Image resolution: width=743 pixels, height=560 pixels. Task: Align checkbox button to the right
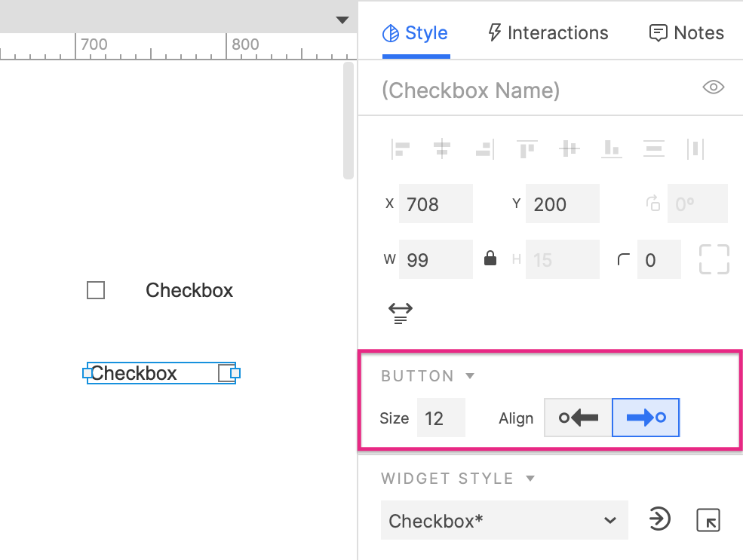(x=646, y=418)
